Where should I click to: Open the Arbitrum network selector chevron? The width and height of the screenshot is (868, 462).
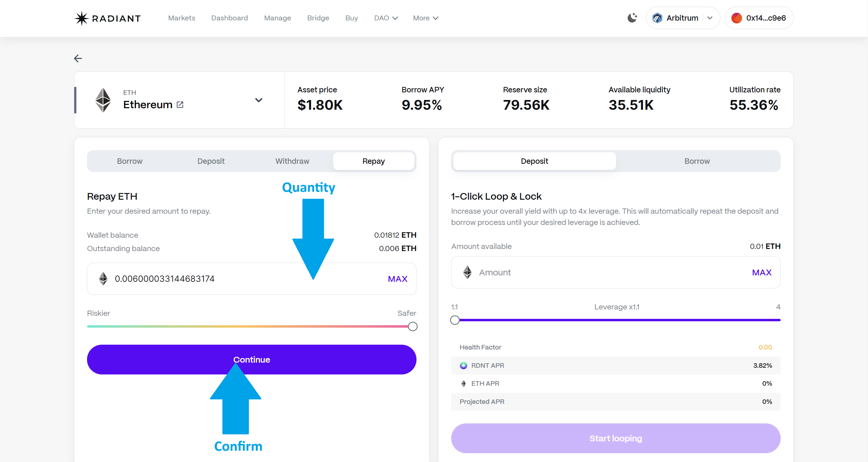(x=710, y=18)
